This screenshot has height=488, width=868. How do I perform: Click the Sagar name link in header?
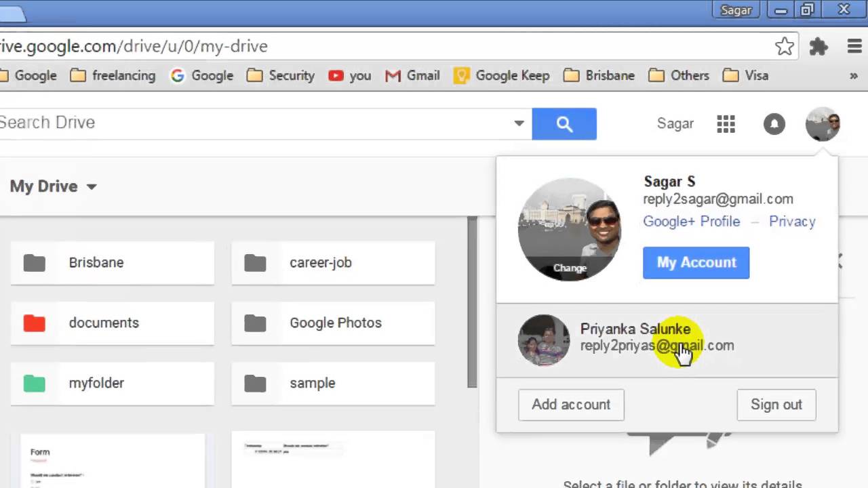pyautogui.click(x=675, y=124)
